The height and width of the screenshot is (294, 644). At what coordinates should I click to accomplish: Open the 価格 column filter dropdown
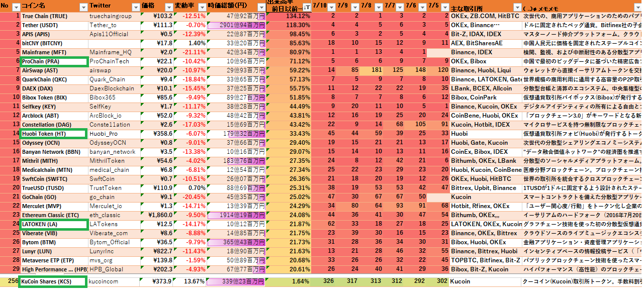click(168, 7)
